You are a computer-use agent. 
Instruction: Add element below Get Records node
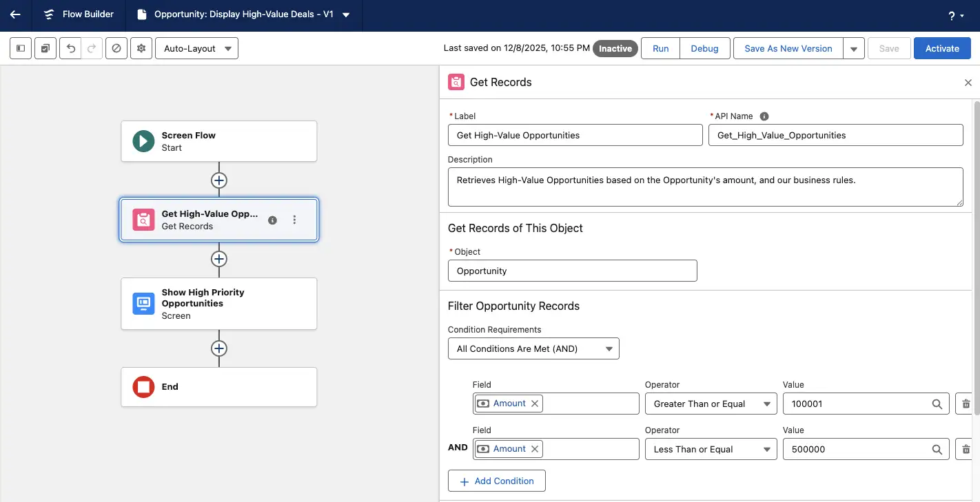coord(219,259)
